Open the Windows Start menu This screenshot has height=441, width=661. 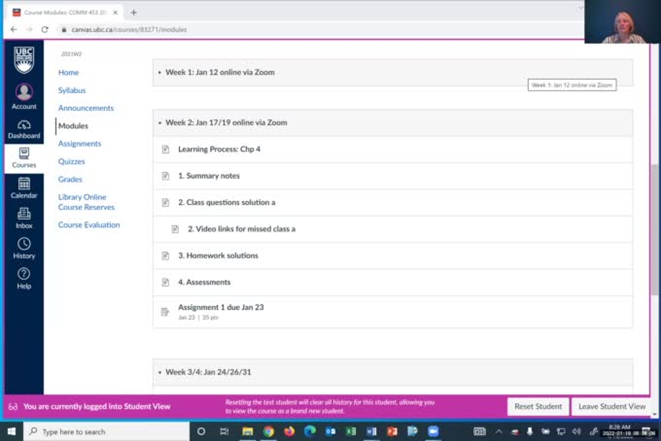tap(11, 431)
